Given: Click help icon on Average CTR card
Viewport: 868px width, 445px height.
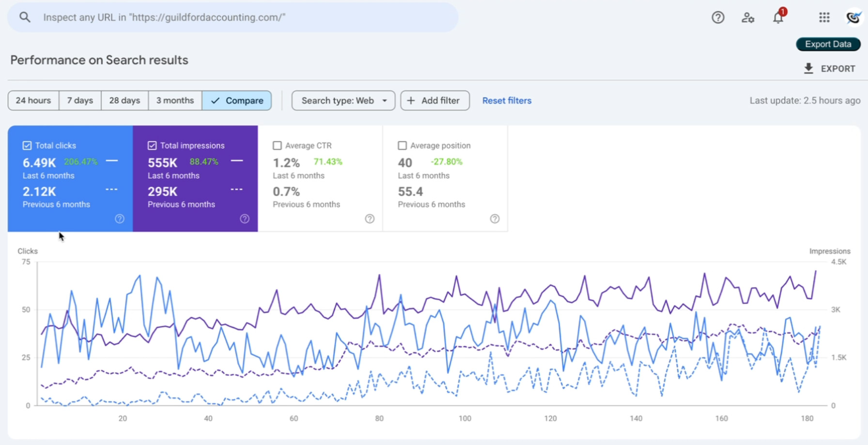Looking at the screenshot, I should [370, 219].
